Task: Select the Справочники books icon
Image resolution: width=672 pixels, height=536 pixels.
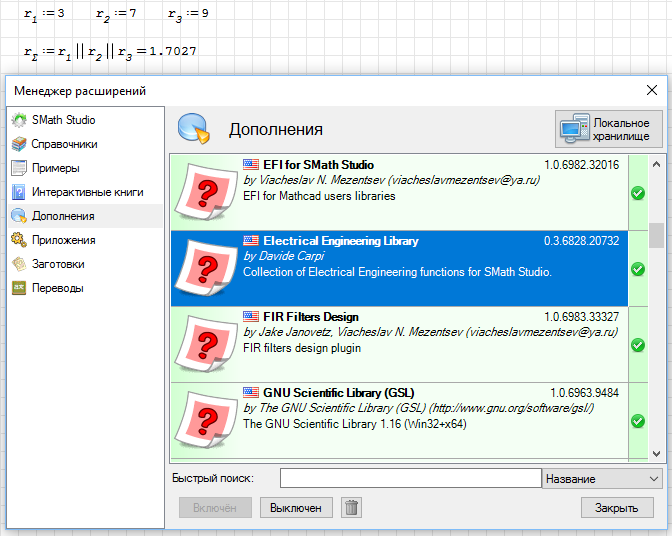Action: (x=18, y=144)
